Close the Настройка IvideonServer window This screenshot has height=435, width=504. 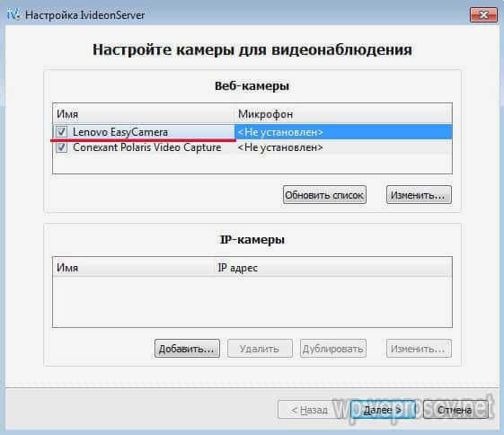click(483, 14)
